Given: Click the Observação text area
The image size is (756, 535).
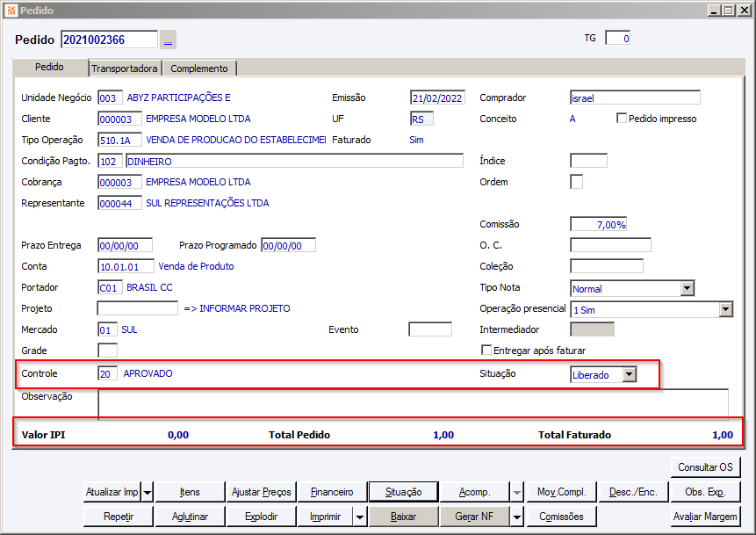Looking at the screenshot, I should (x=414, y=404).
